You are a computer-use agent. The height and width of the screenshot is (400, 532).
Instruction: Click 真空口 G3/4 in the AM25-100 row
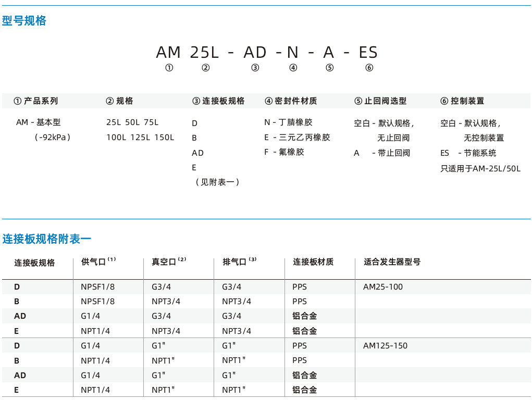coord(161,287)
